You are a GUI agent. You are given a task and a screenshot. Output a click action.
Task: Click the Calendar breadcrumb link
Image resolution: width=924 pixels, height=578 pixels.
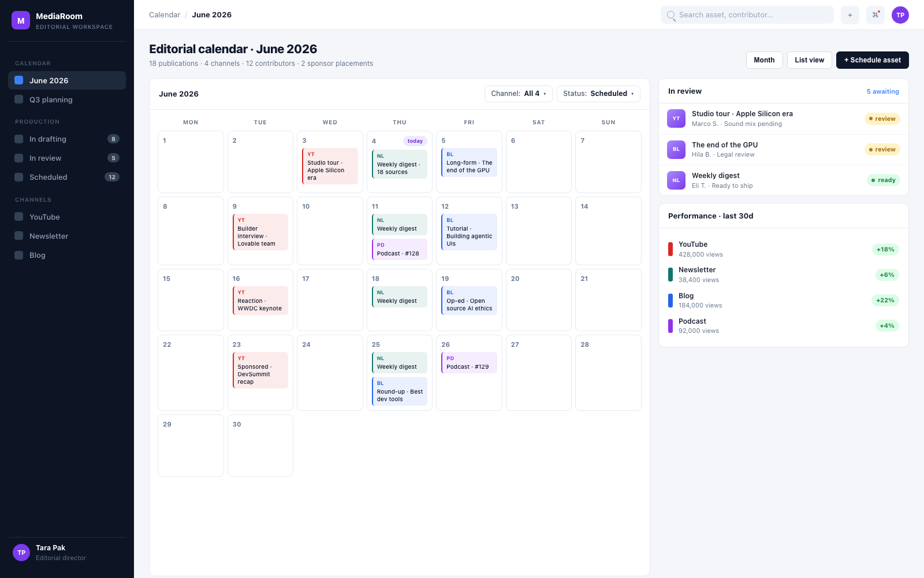pyautogui.click(x=165, y=15)
